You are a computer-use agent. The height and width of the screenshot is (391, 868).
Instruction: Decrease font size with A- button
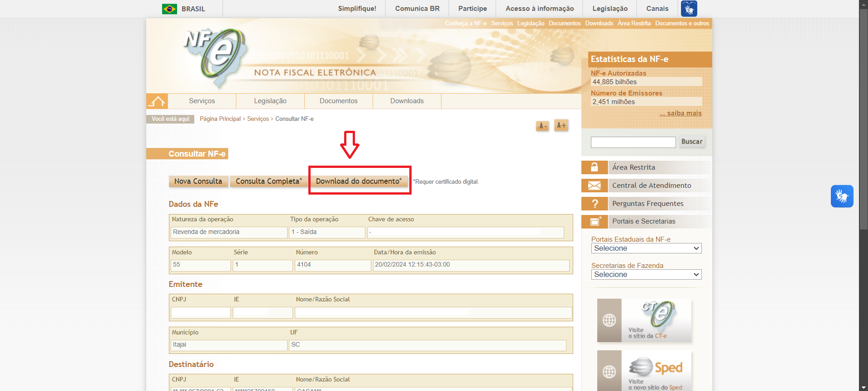(x=542, y=126)
